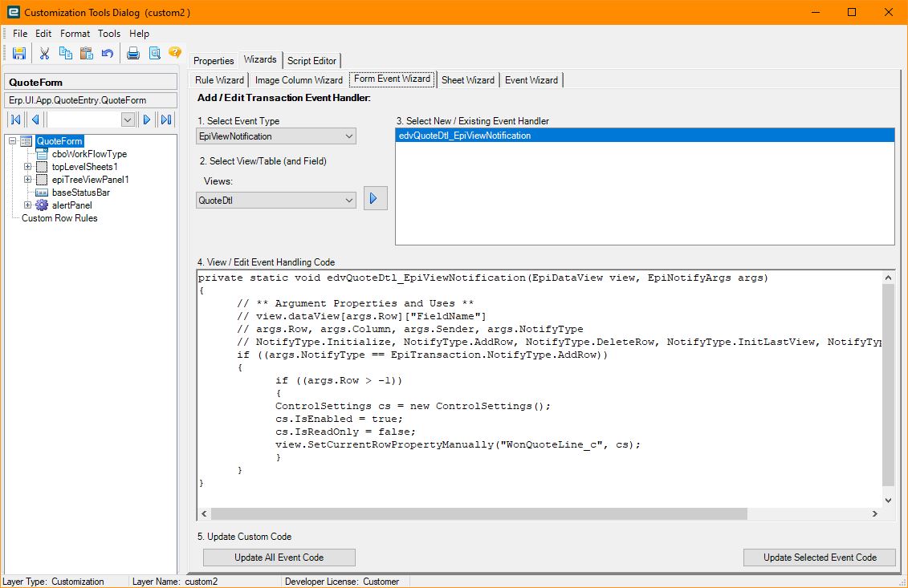Click the Help question mark icon

[x=174, y=54]
